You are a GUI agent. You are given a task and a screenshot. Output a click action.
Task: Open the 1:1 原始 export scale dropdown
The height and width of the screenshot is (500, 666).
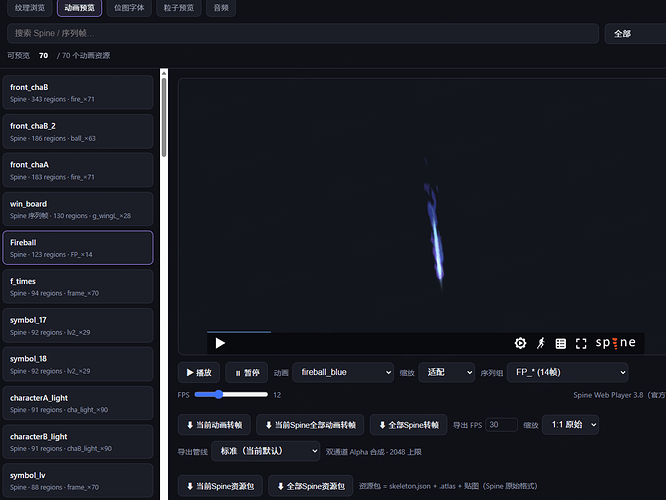tap(570, 425)
